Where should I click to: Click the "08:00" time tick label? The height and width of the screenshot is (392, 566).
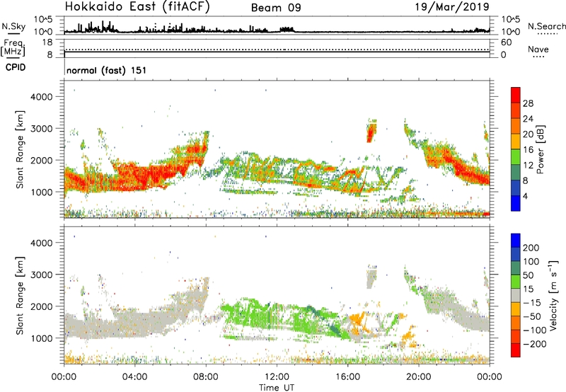tap(206, 377)
